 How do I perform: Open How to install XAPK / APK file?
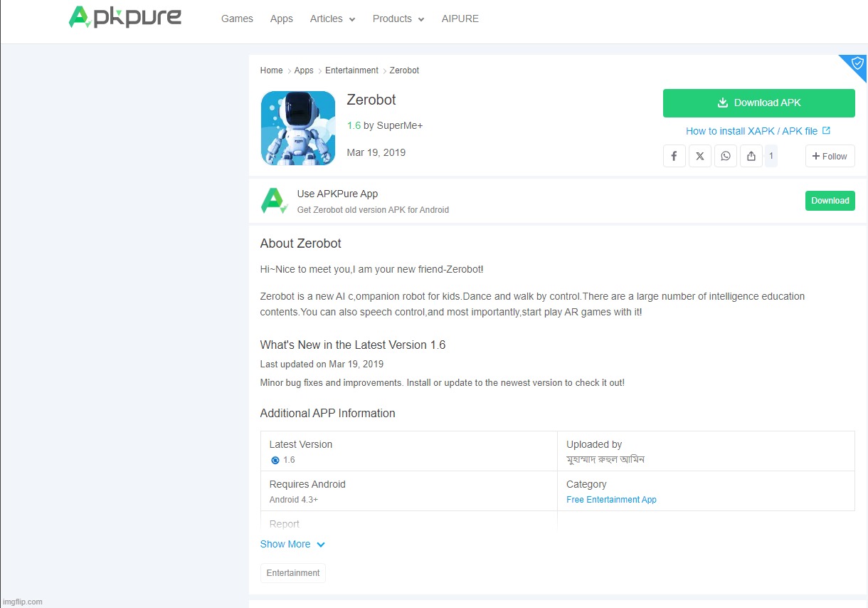pyautogui.click(x=758, y=131)
